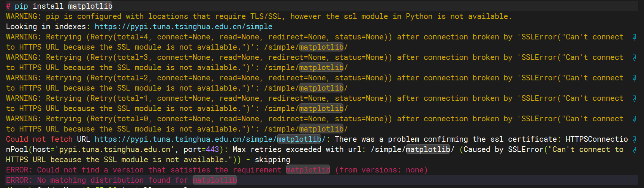Screen dimensions: 644x188
Task: Click highlighted matplotlib below the total=4 warning
Action: click(x=321, y=47)
